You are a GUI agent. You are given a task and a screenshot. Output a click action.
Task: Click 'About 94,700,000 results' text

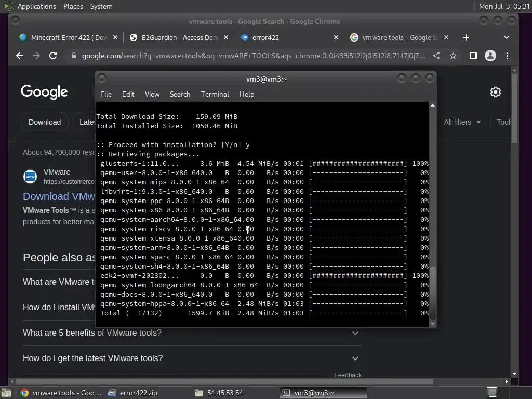[x=59, y=152]
